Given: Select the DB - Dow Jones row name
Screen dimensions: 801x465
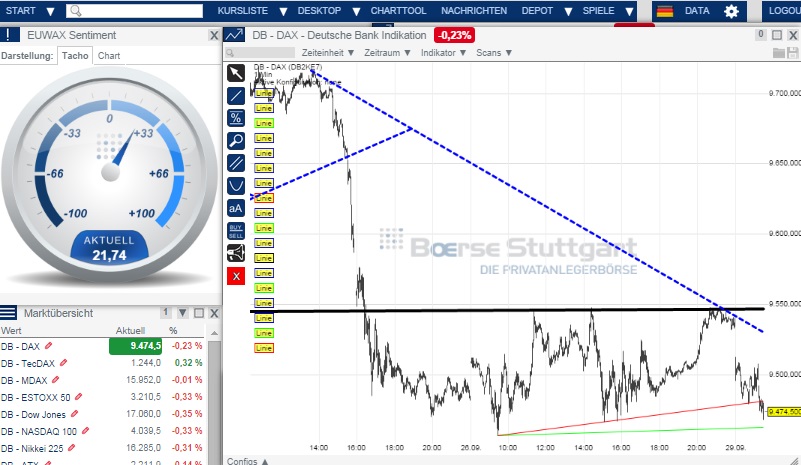Looking at the screenshot, I should (33, 414).
